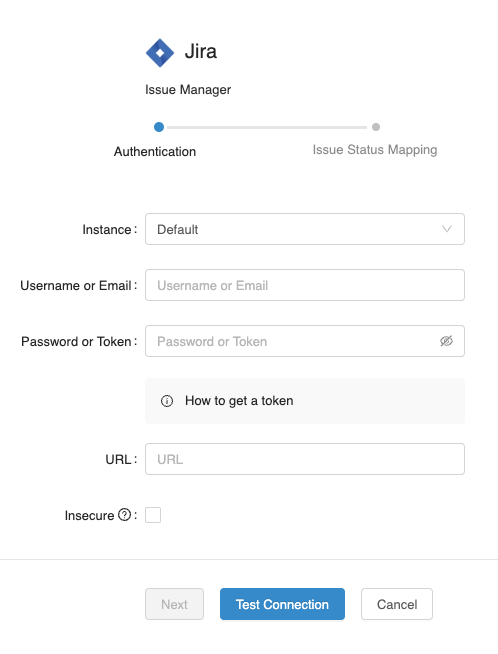Viewport: 498px width, 654px height.
Task: Click the Cancel button
Action: click(x=397, y=604)
